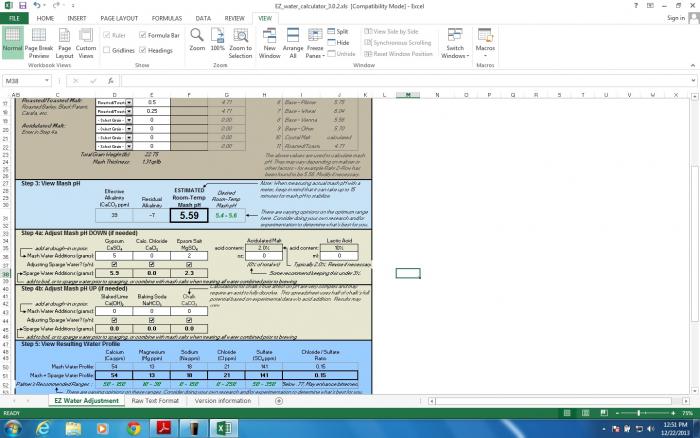Open Google Chrome from taskbar
This screenshot has height=438, width=700.
tap(133, 429)
